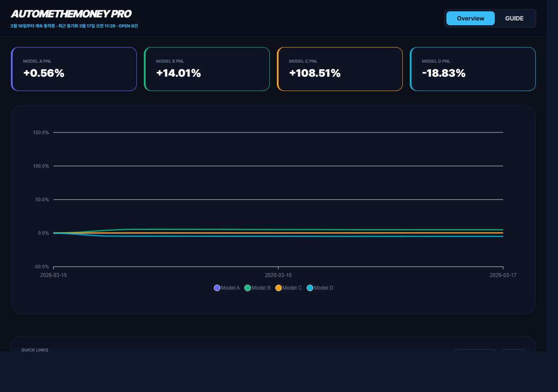Hide Model B series via legend label
The width and height of the screenshot is (558, 392).
(261, 288)
